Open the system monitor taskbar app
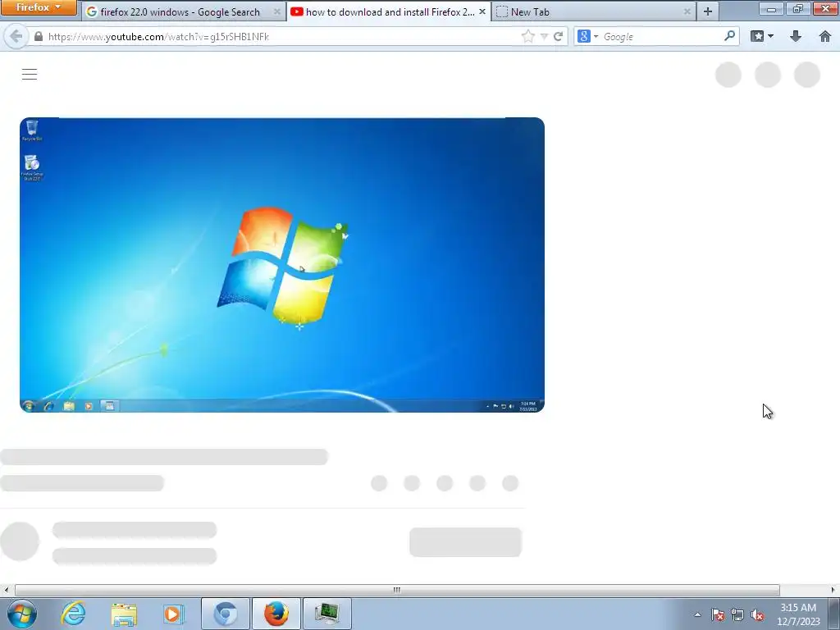The width and height of the screenshot is (840, 630). (x=327, y=614)
